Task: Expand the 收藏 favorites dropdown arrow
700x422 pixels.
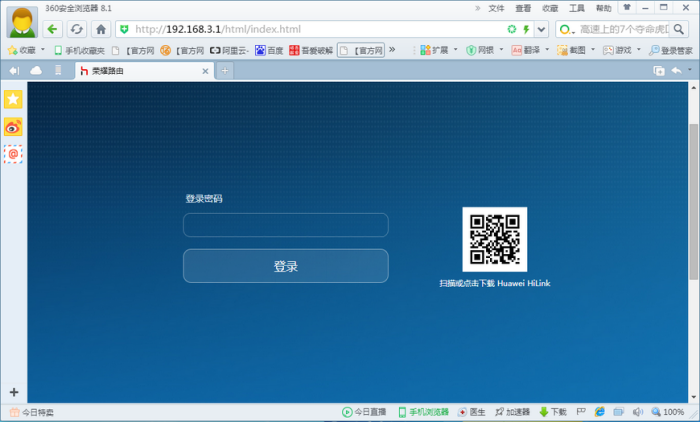Action: (43, 50)
